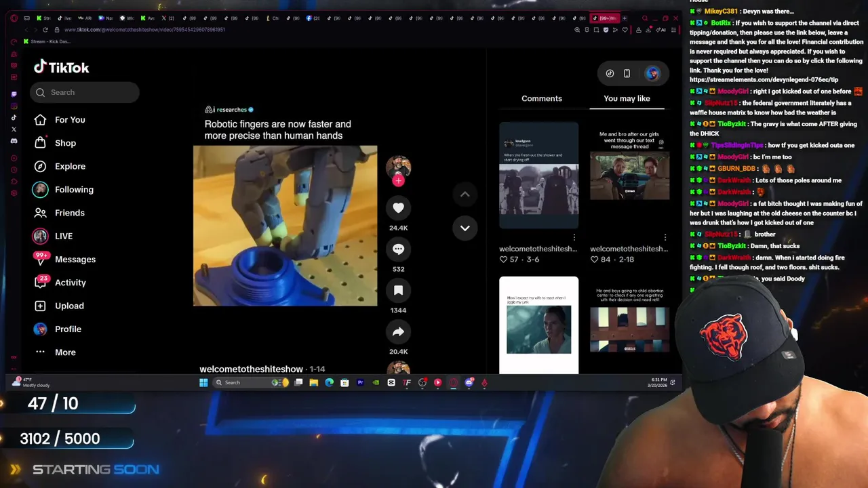
Task: Go to next video with down arrow
Action: (465, 228)
